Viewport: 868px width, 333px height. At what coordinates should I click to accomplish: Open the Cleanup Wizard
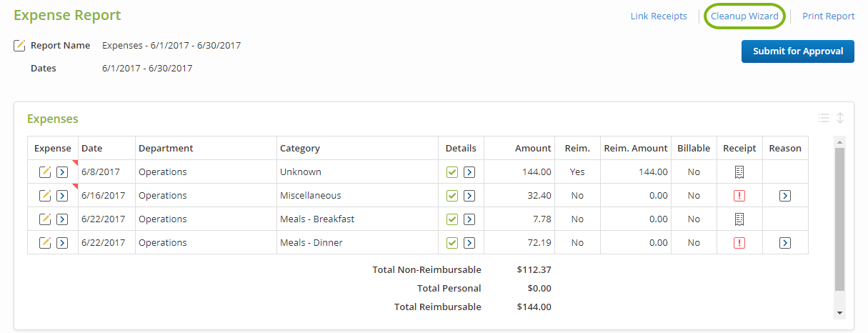tap(744, 16)
